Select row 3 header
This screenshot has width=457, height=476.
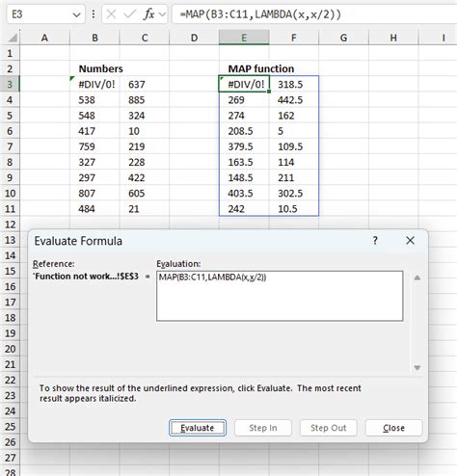pyautogui.click(x=10, y=84)
